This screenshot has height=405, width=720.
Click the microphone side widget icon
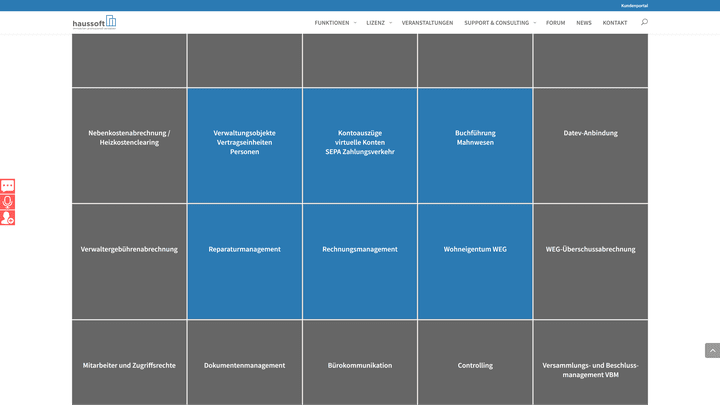coord(7,202)
